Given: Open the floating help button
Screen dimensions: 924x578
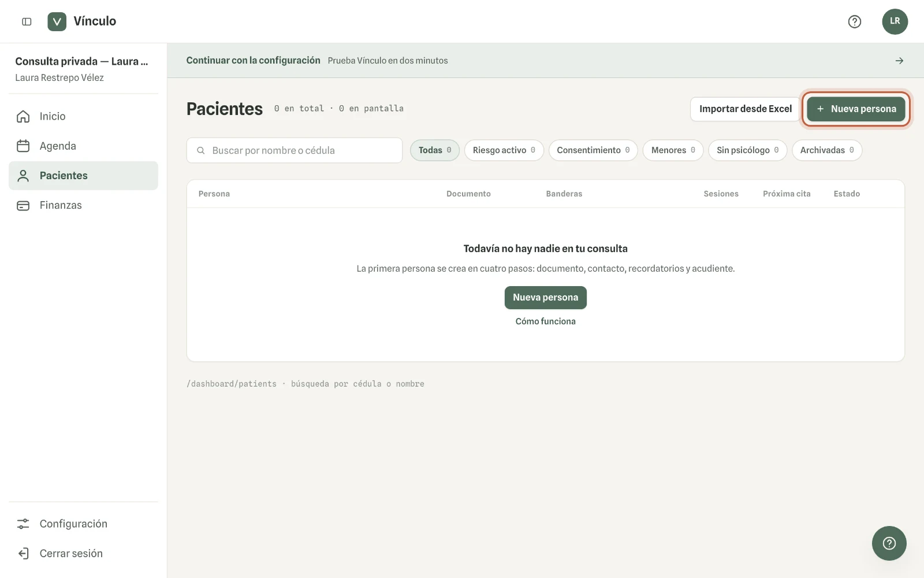Looking at the screenshot, I should 889,543.
